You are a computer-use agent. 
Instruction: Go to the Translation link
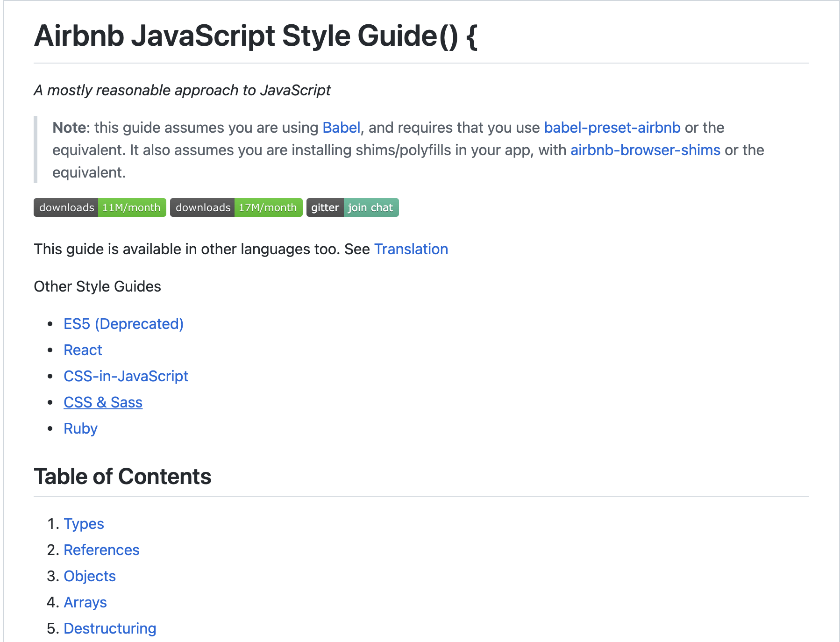411,249
